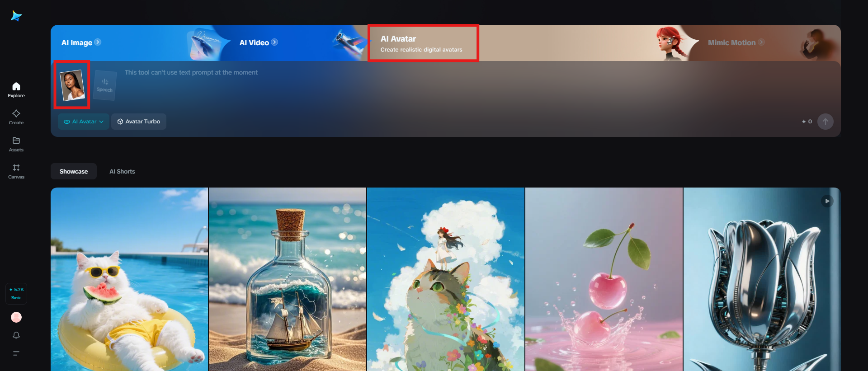Viewport: 868px width, 371px height.
Task: Open the Canvas workspace
Action: (x=16, y=171)
